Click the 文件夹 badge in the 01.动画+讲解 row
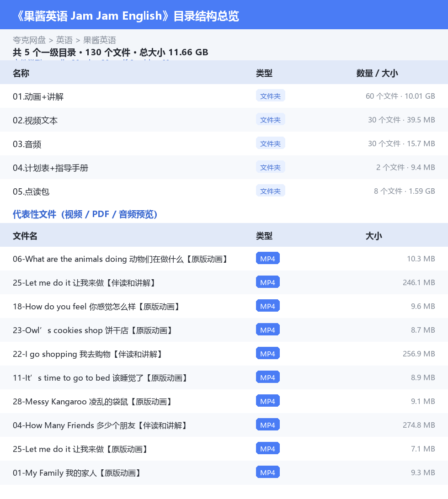 [270, 96]
